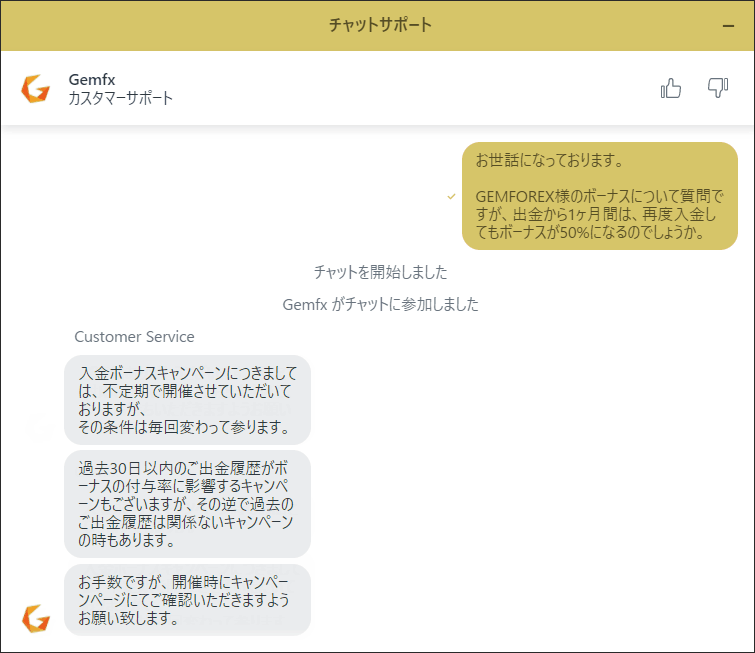
Task: Click the カスタマーサポート subtitle
Action: (x=120, y=98)
